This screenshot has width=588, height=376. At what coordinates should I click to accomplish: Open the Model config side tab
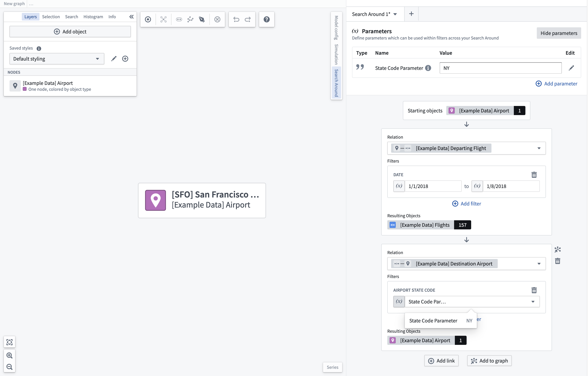pyautogui.click(x=336, y=28)
